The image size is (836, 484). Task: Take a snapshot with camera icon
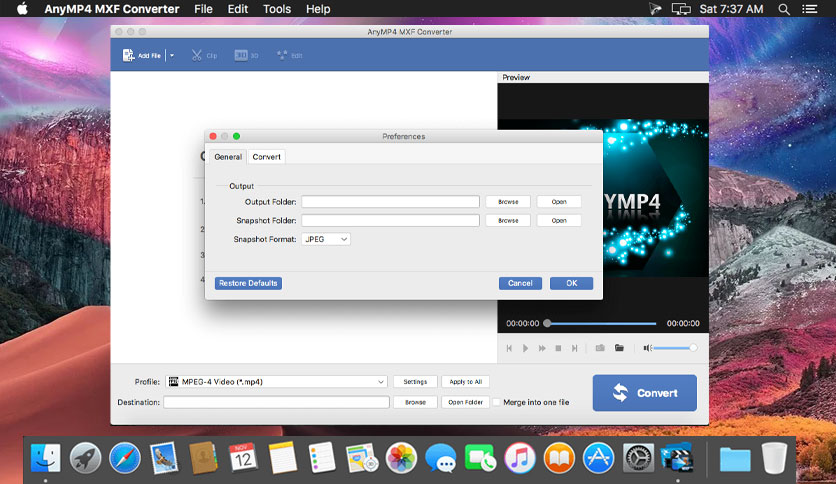(600, 348)
